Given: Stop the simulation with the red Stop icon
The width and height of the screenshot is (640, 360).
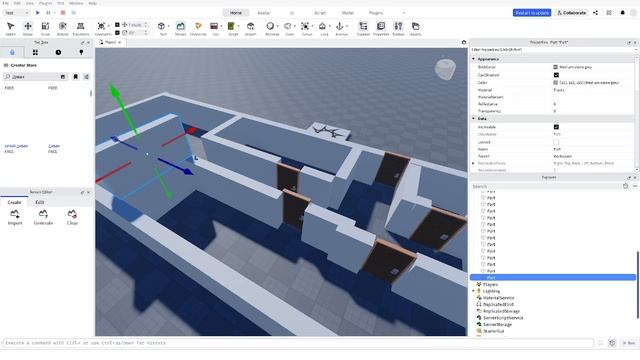Looking at the screenshot, I should [63, 13].
